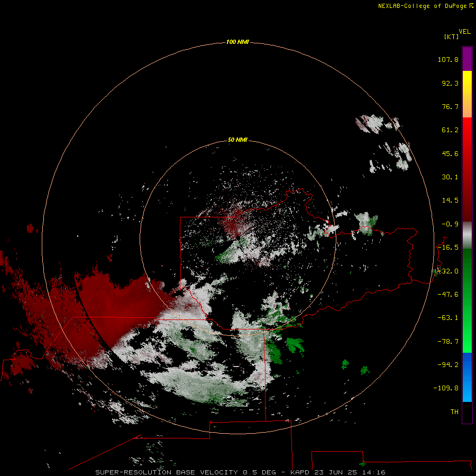Screen dimensions: 476x476
Task: Click the blue segment of color bar
Action: tap(467, 377)
